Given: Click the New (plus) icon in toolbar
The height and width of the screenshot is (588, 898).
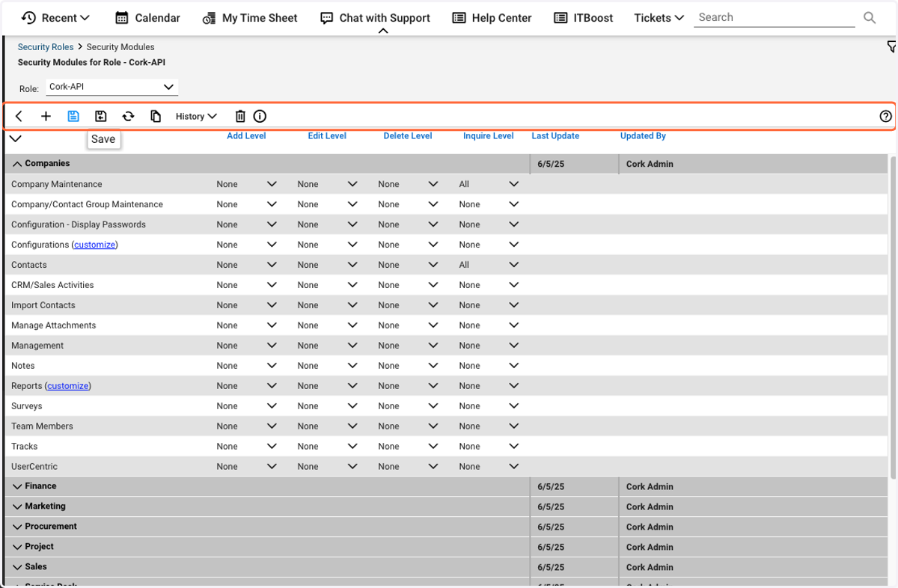Looking at the screenshot, I should (x=46, y=116).
